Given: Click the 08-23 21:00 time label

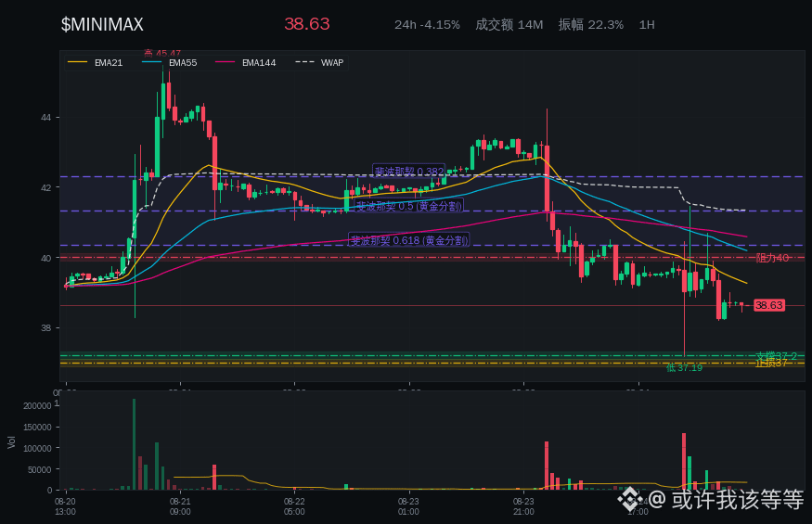Looking at the screenshot, I should tap(523, 506).
